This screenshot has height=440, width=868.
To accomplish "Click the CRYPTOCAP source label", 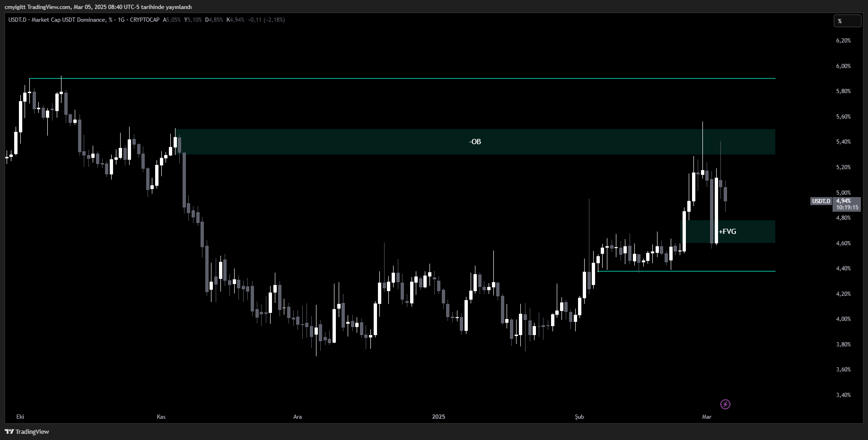I will pyautogui.click(x=145, y=20).
